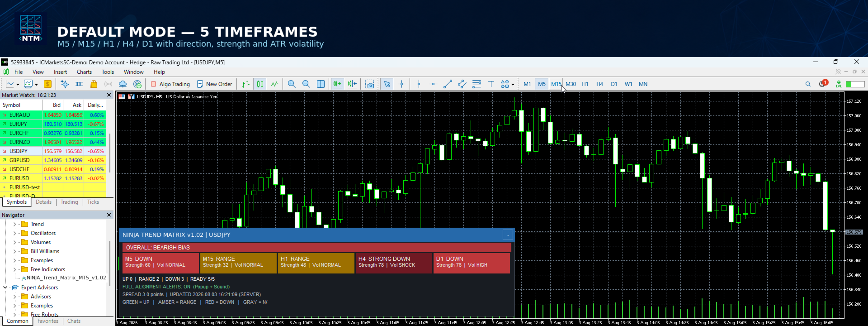Open the VPS cloud hosting icon
Image resolution: width=868 pixels, height=326 pixels.
tap(123, 84)
